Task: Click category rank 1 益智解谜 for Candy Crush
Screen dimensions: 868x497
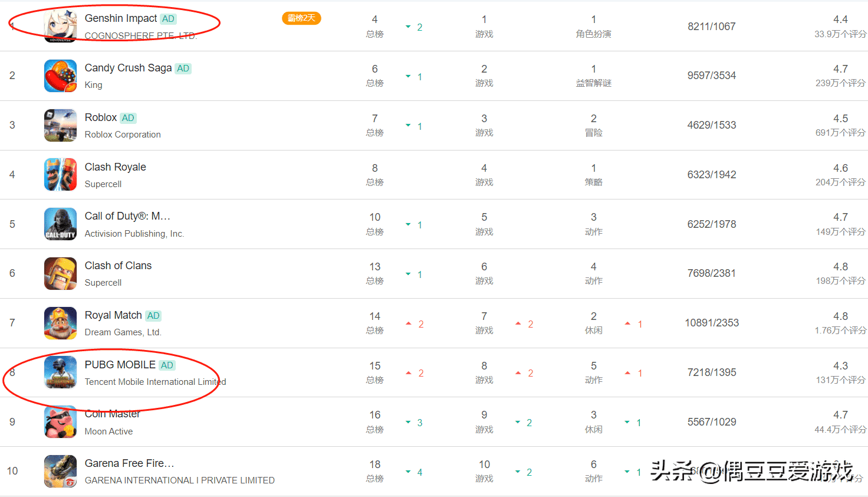Action: pos(594,76)
